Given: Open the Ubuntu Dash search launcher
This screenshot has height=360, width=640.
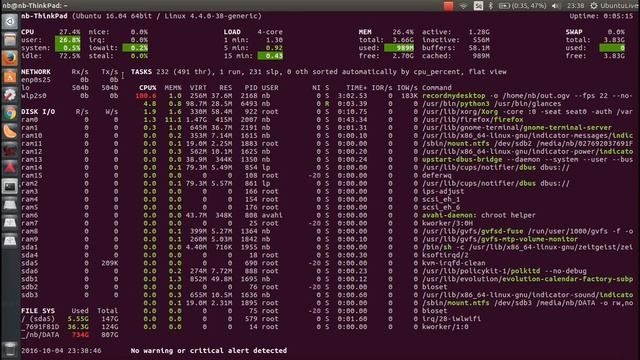Looking at the screenshot, I should (x=10, y=21).
